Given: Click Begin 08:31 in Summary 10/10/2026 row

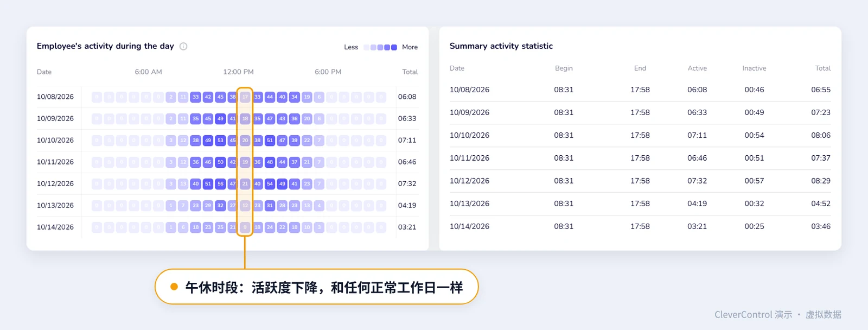Looking at the screenshot, I should [x=564, y=136].
